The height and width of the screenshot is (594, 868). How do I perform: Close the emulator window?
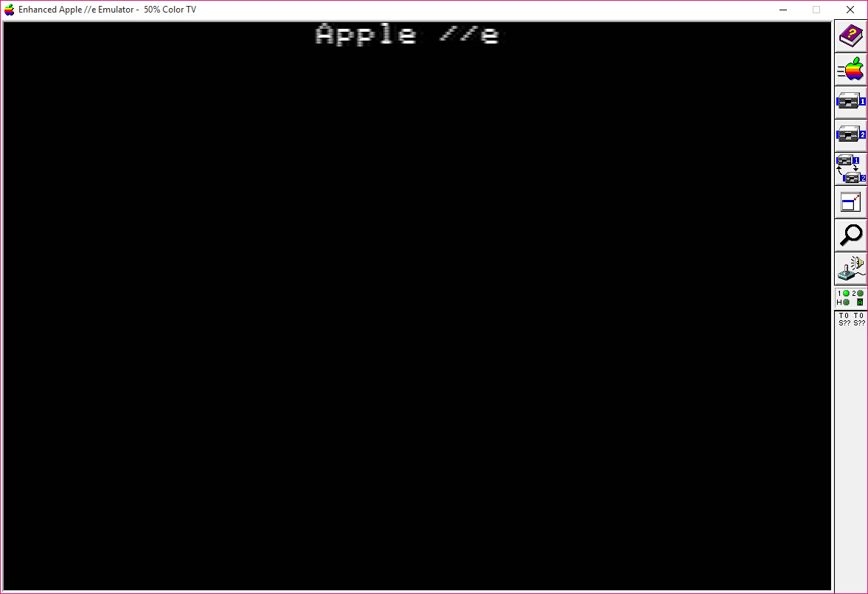click(850, 10)
